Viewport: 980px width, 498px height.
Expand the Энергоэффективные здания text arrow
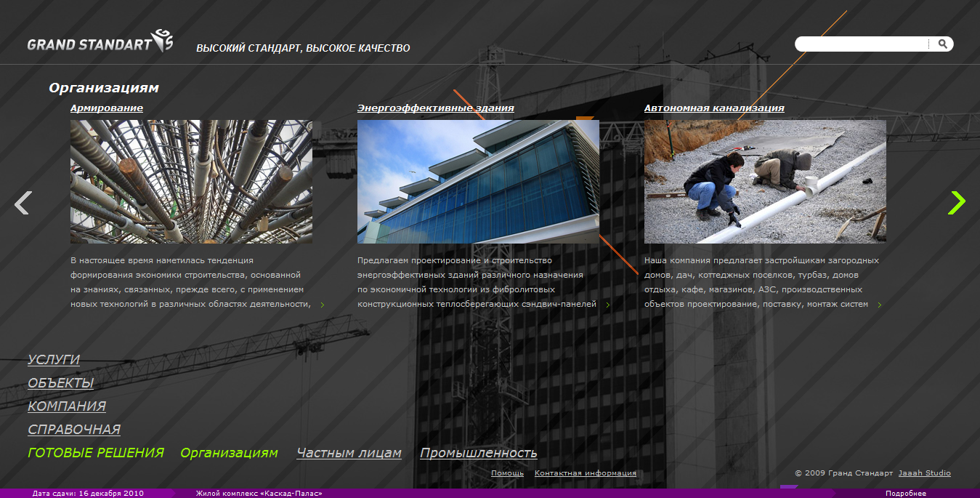pos(608,305)
